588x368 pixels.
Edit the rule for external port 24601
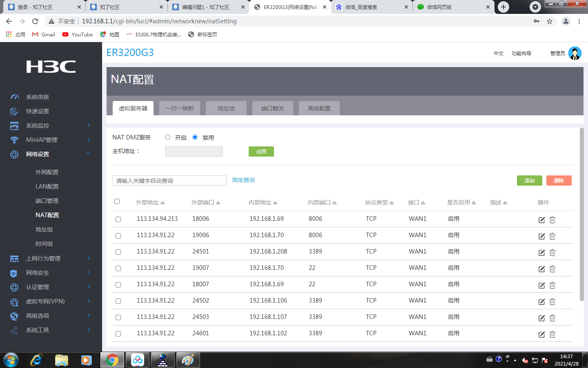541,334
